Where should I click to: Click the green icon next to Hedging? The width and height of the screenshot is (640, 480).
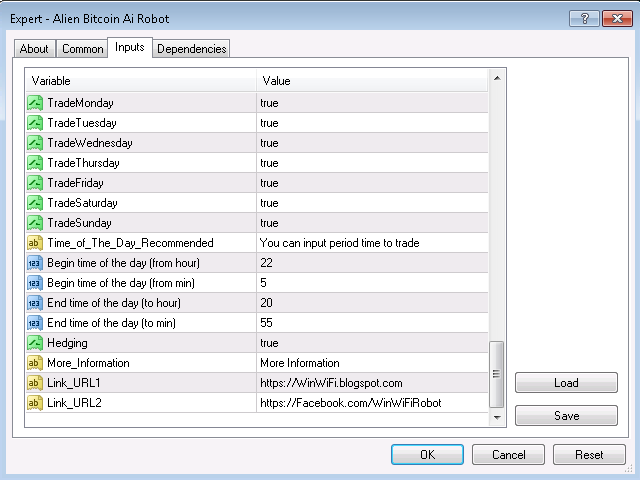35,343
